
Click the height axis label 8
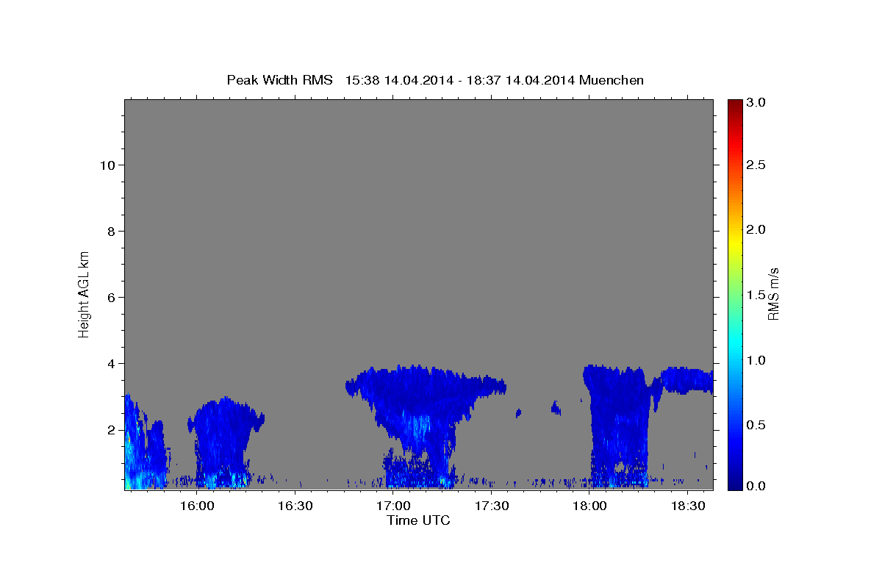pos(110,232)
